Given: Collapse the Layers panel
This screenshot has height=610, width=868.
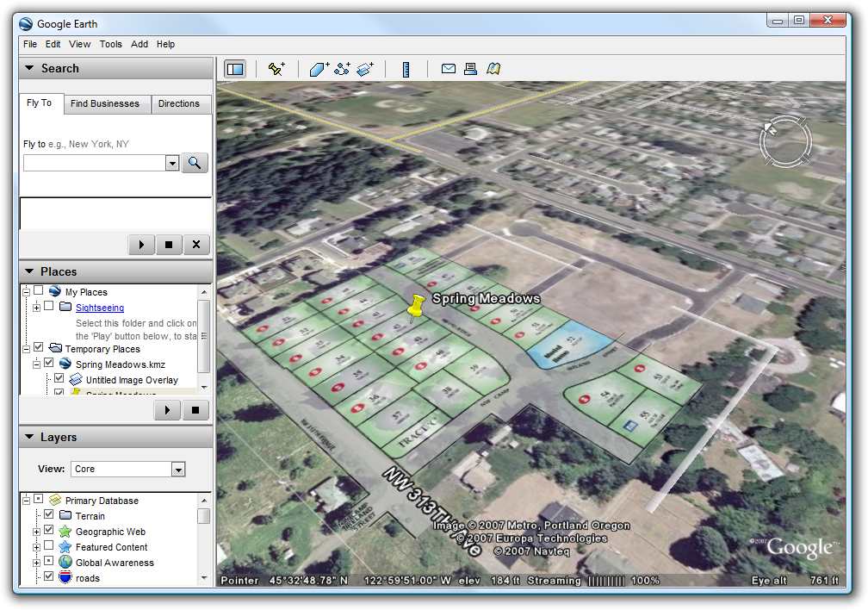Looking at the screenshot, I should (x=29, y=437).
